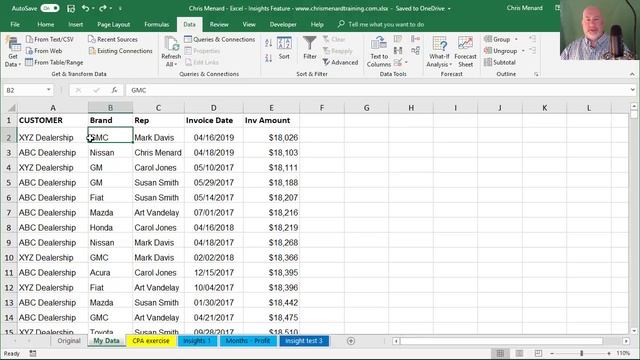Choose From Web data source
Image resolution: width=640 pixels, height=360 pixels.
44,51
